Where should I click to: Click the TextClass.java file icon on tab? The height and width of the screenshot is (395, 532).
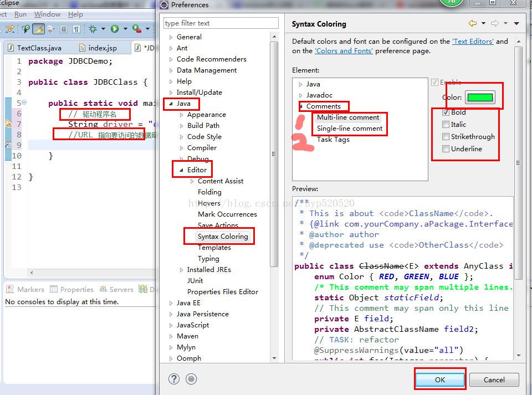(x=11, y=48)
